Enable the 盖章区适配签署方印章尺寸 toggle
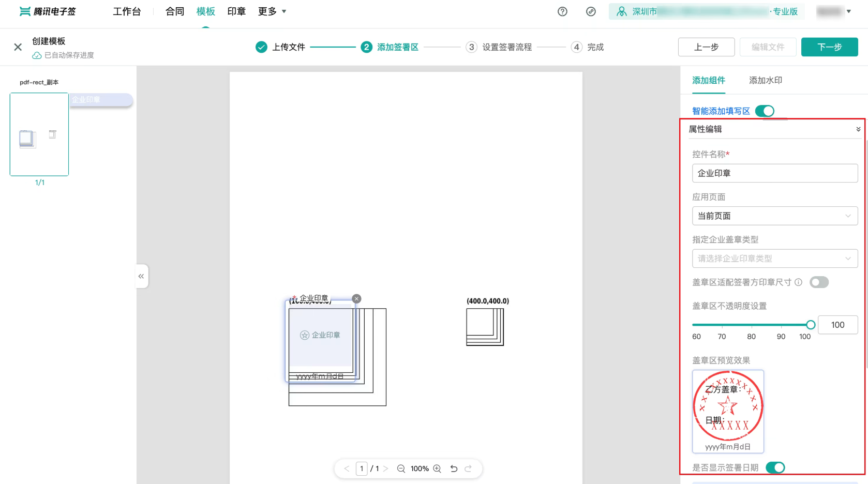The image size is (868, 484). [819, 282]
